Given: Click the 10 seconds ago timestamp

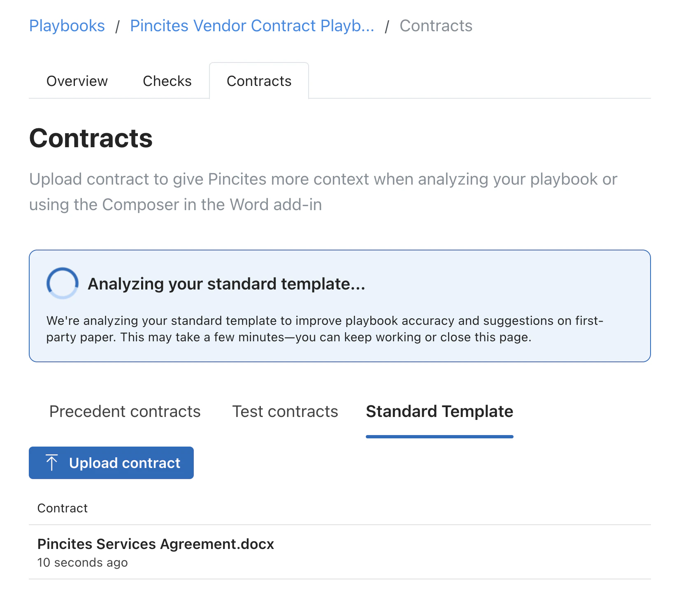Looking at the screenshot, I should [82, 563].
